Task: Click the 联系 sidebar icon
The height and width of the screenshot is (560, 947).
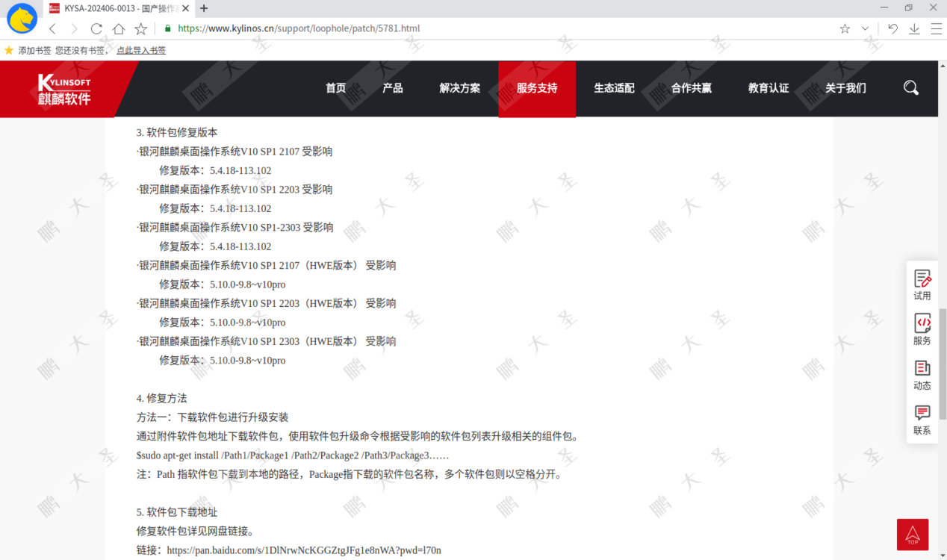Action: (x=922, y=420)
